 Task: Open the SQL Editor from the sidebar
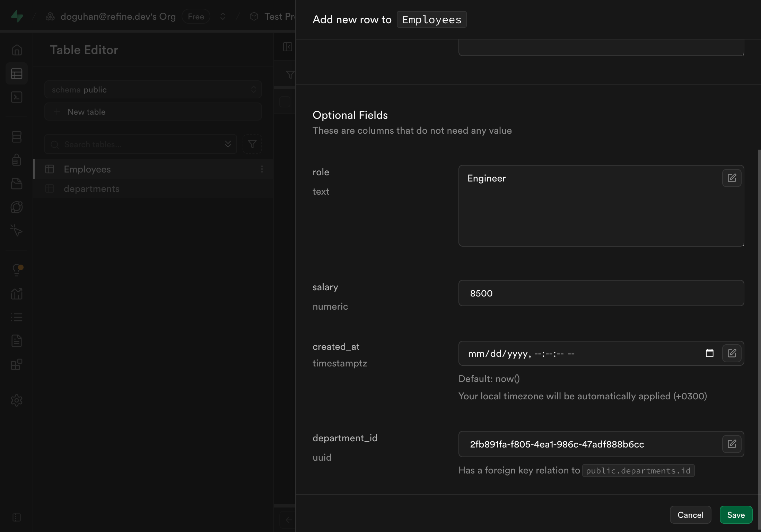pos(17,97)
